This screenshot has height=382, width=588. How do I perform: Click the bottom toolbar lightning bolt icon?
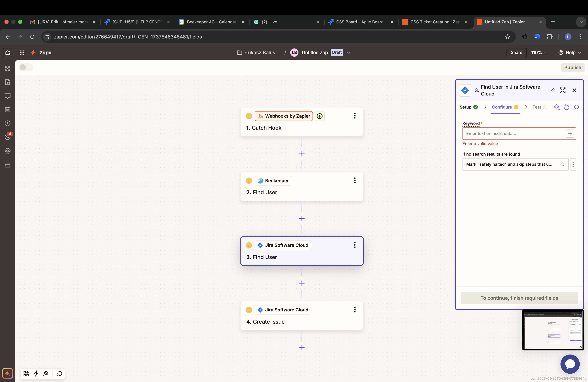pyautogui.click(x=36, y=374)
